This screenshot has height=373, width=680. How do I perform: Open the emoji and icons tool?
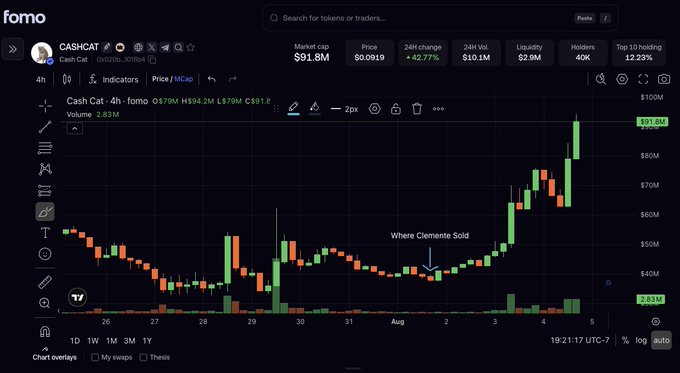(x=45, y=254)
